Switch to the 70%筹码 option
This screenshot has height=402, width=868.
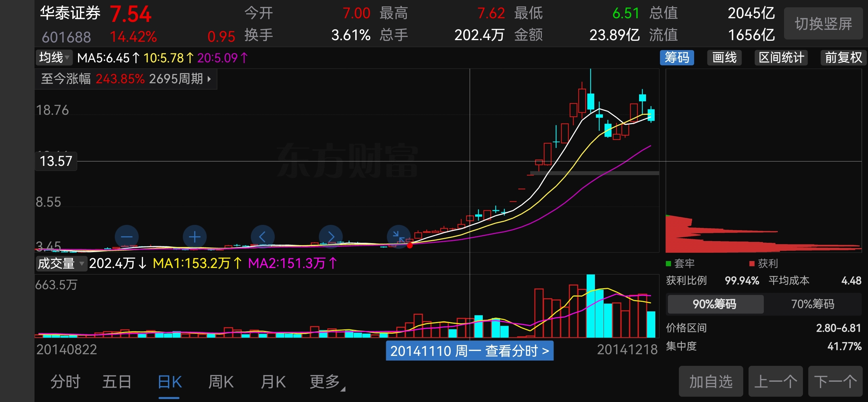click(x=812, y=304)
